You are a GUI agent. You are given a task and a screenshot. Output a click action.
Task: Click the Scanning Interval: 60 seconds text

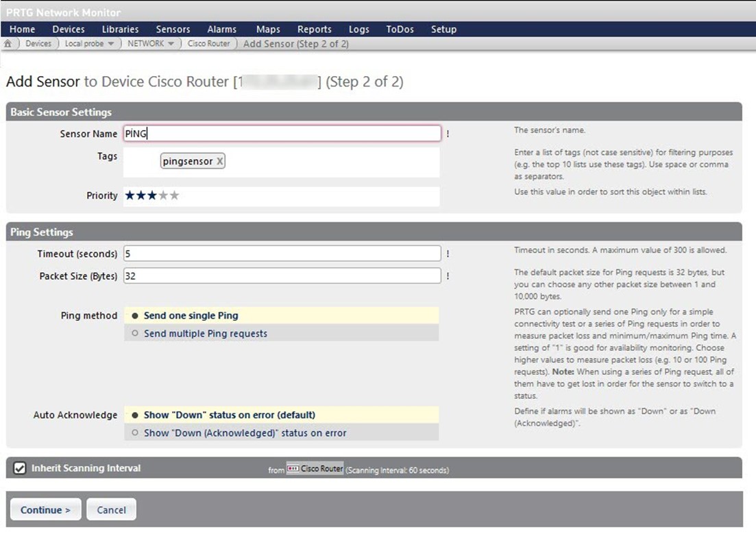398,470
